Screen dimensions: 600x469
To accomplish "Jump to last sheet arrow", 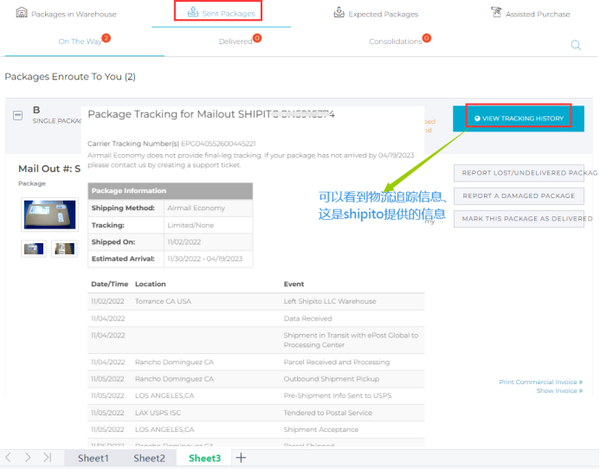I will point(47,458).
